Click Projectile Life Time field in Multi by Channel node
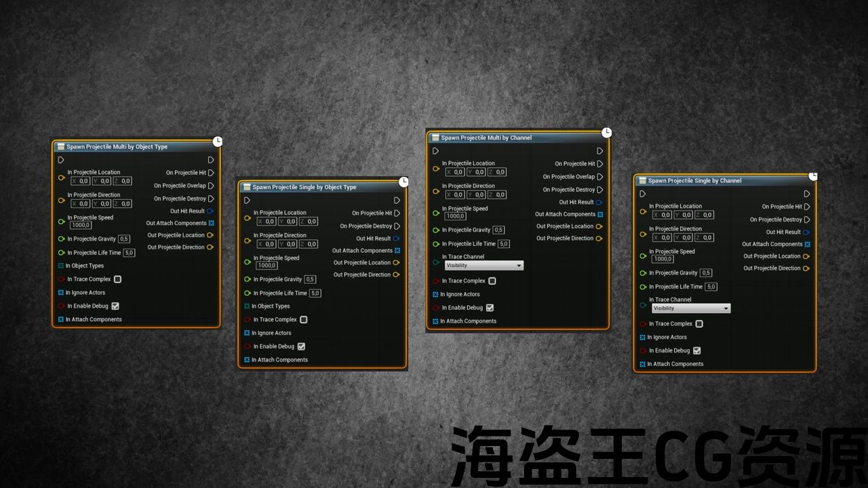Image resolution: width=868 pixels, height=488 pixels. (x=503, y=244)
